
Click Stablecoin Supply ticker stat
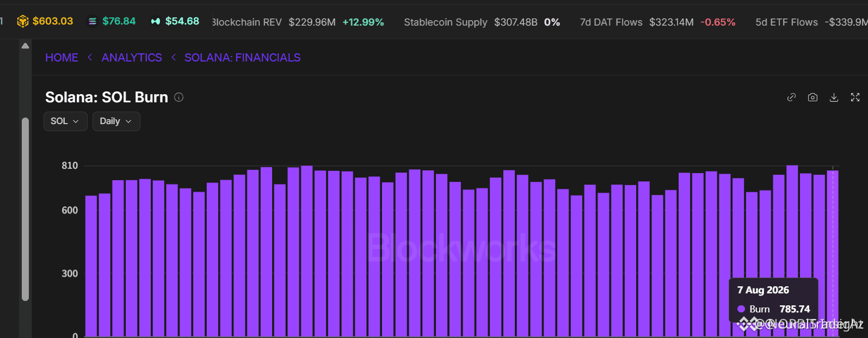[x=482, y=22]
